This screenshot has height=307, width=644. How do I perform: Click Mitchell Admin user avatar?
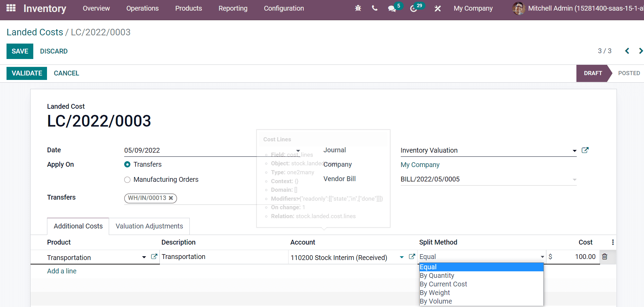(x=518, y=8)
